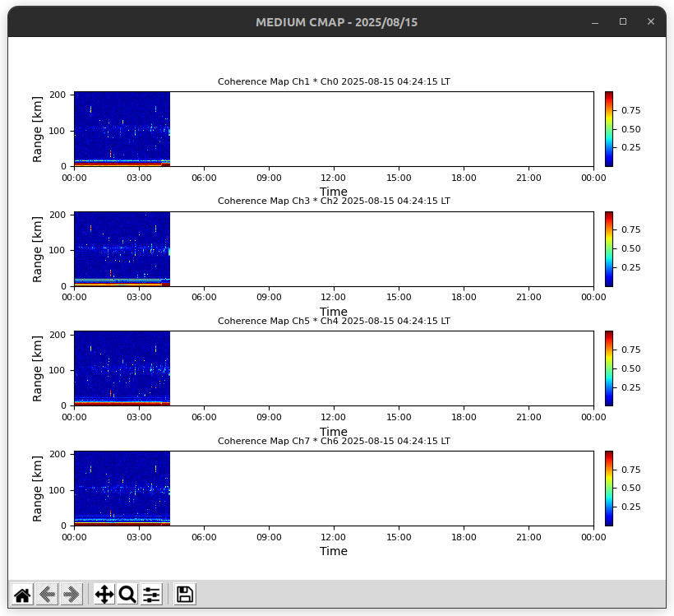
Task: Reset the view with the Home icon
Action: pyautogui.click(x=22, y=595)
